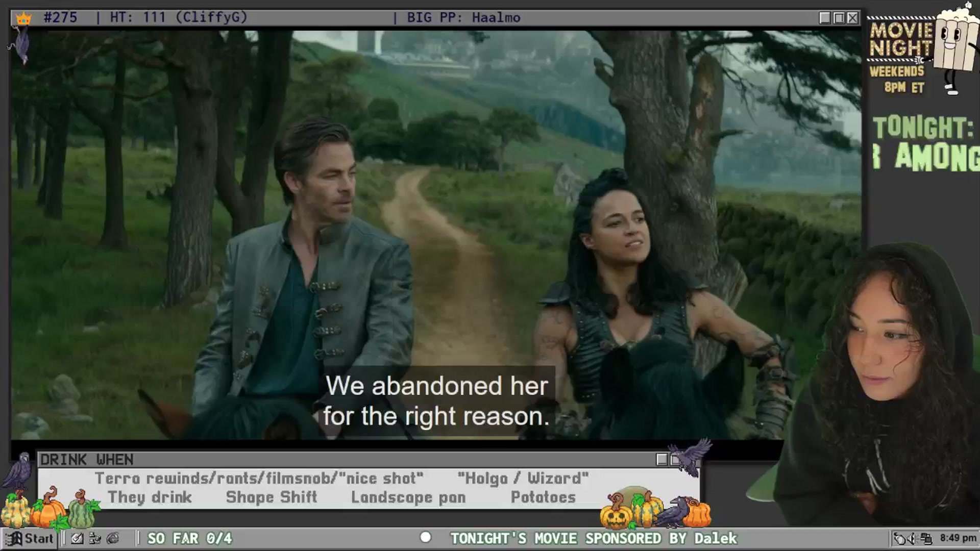Image resolution: width=980 pixels, height=551 pixels.
Task: Click the crown icon in title bar
Action: tap(23, 18)
